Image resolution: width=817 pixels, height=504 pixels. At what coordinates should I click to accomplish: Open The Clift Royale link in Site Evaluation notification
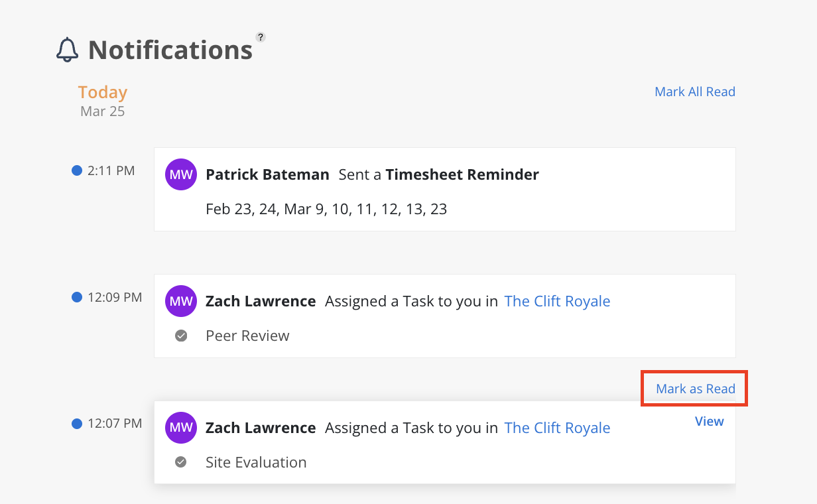point(557,428)
